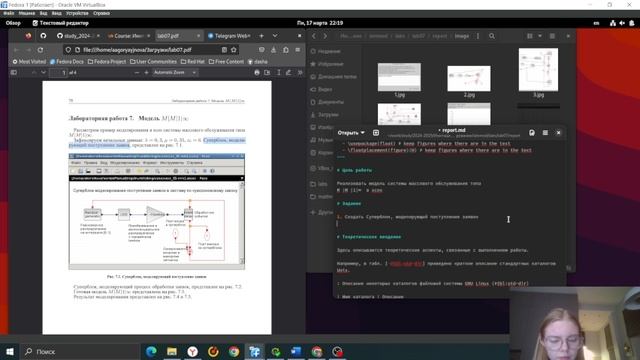Open User Communities bookmarks folder
The width and height of the screenshot is (640, 360).
153,62
